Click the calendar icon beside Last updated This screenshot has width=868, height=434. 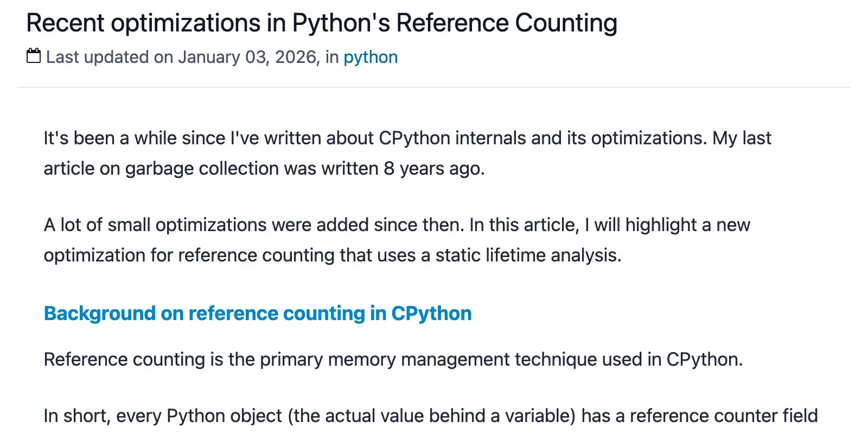pyautogui.click(x=34, y=56)
